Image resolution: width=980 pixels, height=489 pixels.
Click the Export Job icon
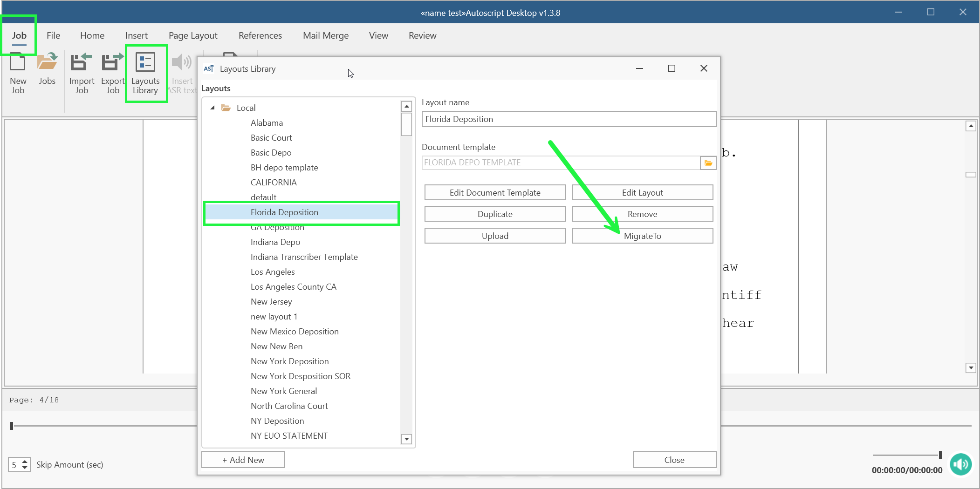113,74
